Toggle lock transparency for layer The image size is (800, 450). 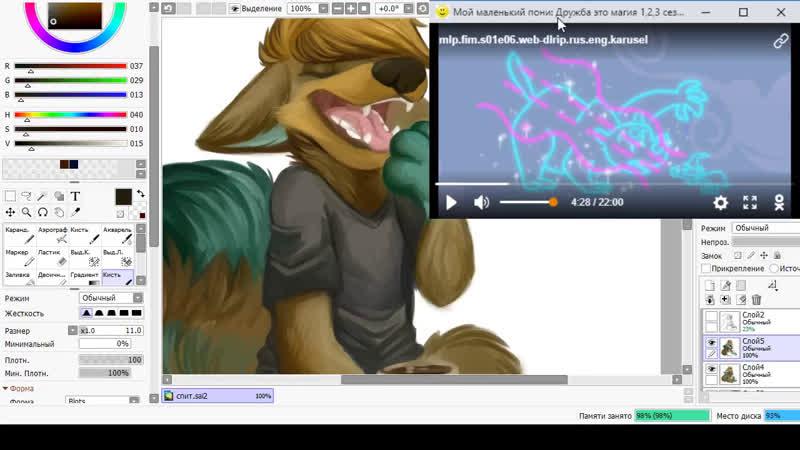[738, 255]
